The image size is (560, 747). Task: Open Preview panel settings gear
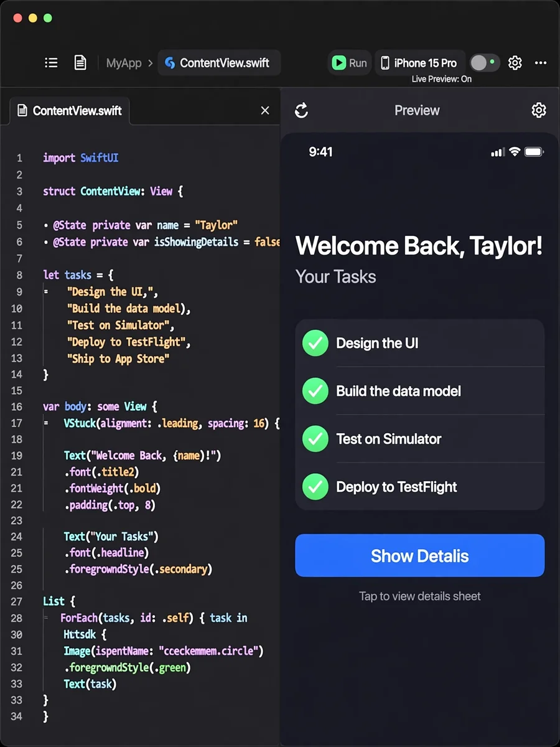click(x=539, y=110)
